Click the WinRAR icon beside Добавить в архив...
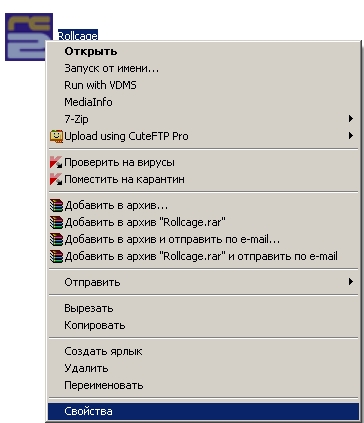This screenshot has width=364, height=423. coord(56,206)
